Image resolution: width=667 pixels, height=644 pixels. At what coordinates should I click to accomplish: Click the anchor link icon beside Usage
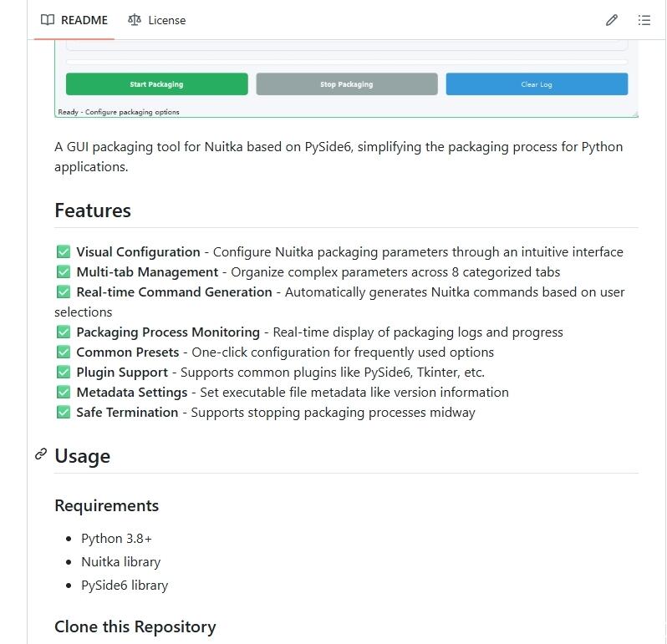point(41,455)
